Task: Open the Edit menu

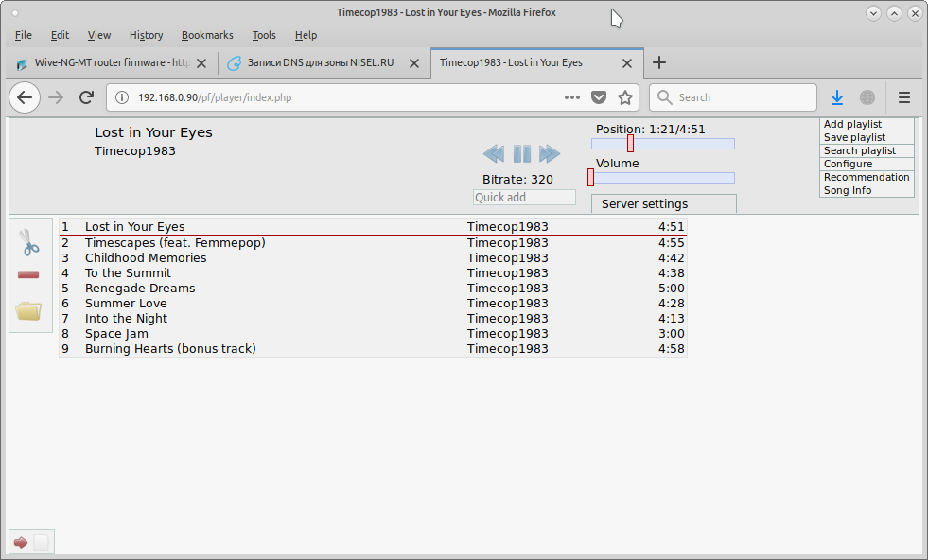Action: click(60, 35)
